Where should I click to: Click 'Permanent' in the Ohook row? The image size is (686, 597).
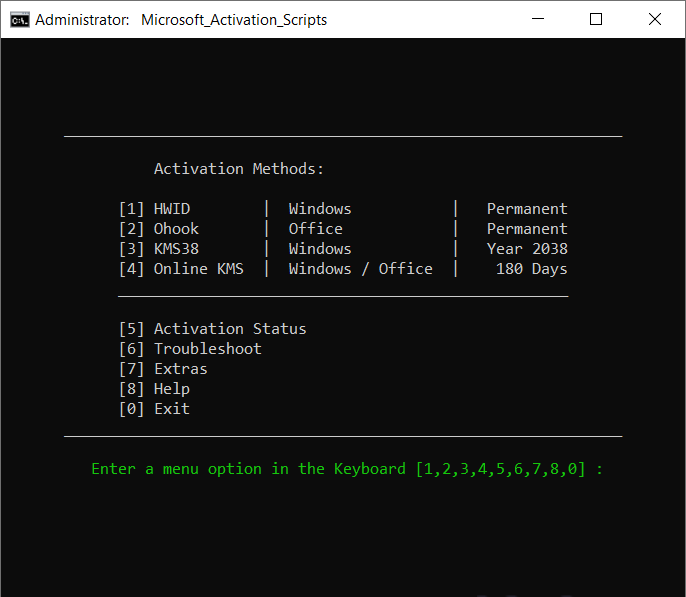pos(527,229)
